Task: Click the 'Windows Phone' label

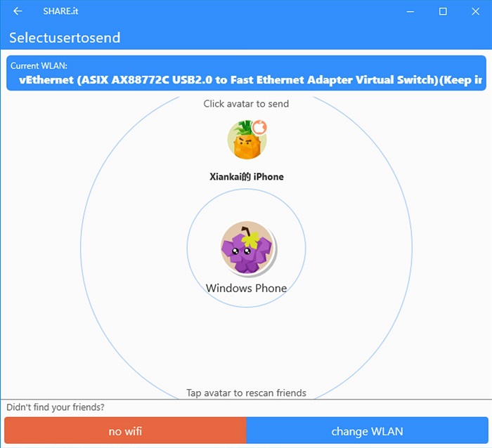Action: (246, 288)
